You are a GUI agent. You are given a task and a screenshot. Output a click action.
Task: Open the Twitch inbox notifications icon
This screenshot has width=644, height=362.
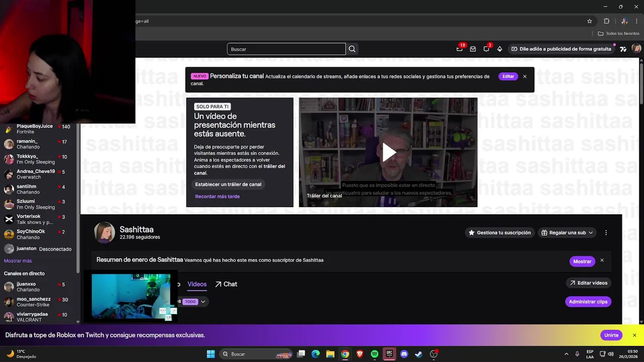pyautogui.click(x=473, y=49)
